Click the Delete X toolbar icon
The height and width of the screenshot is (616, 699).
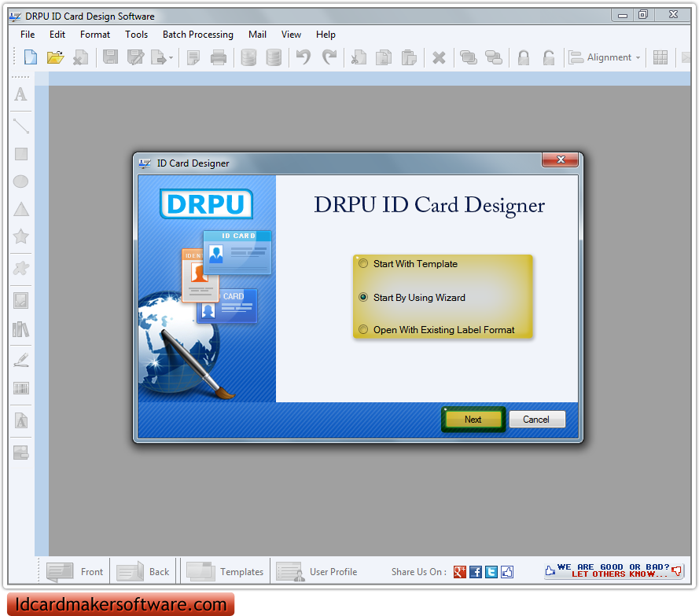tap(439, 57)
